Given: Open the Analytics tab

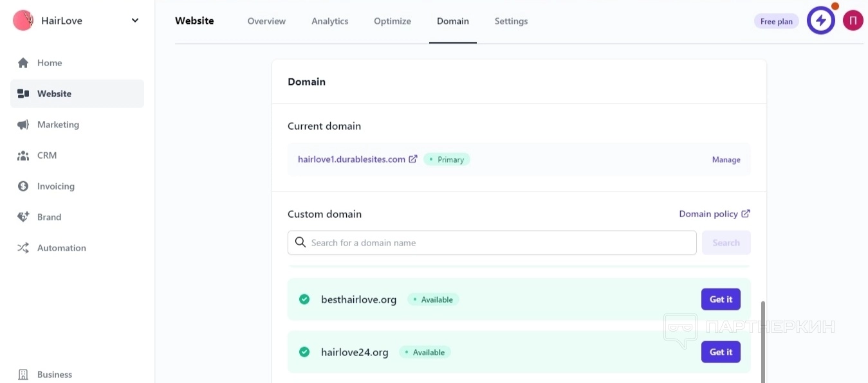Looking at the screenshot, I should [329, 21].
